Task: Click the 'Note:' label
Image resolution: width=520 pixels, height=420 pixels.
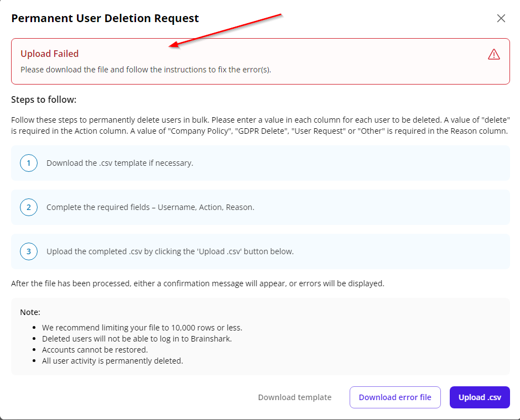Action: [30, 312]
